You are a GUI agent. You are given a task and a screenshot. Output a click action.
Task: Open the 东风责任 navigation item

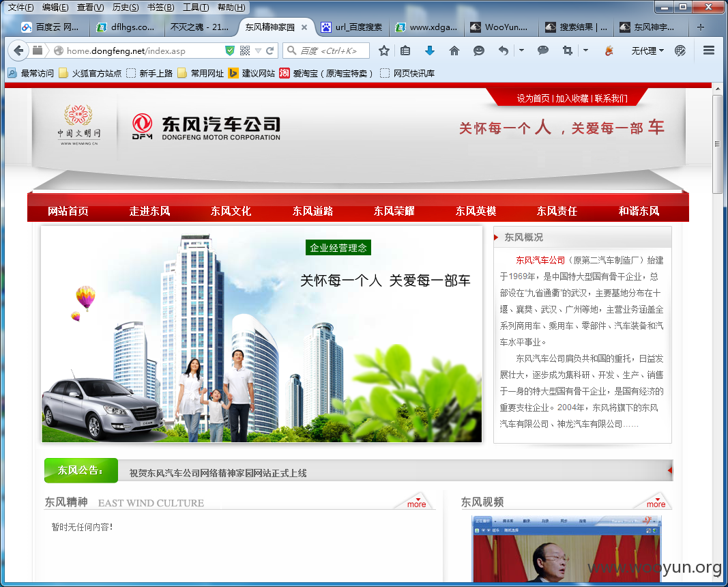tap(557, 211)
